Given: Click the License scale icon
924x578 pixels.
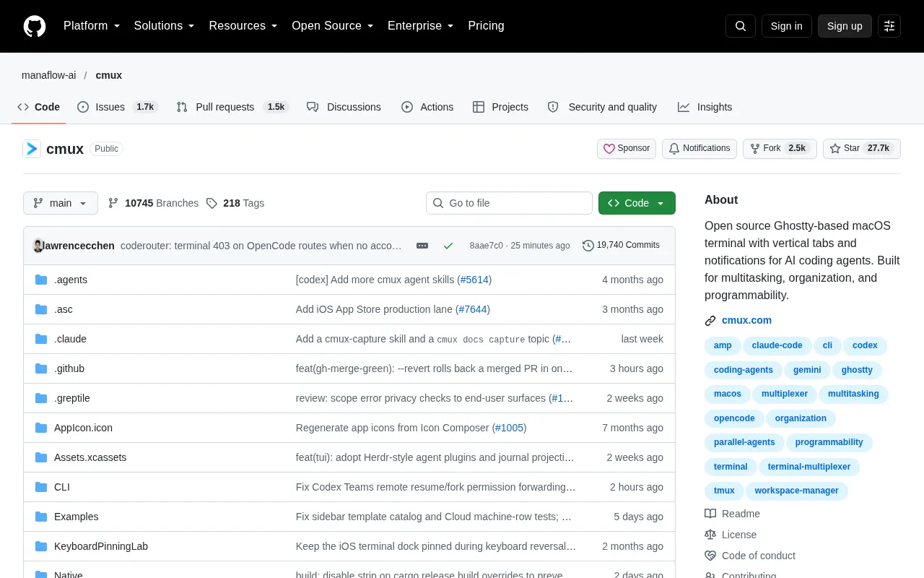Looking at the screenshot, I should point(710,535).
